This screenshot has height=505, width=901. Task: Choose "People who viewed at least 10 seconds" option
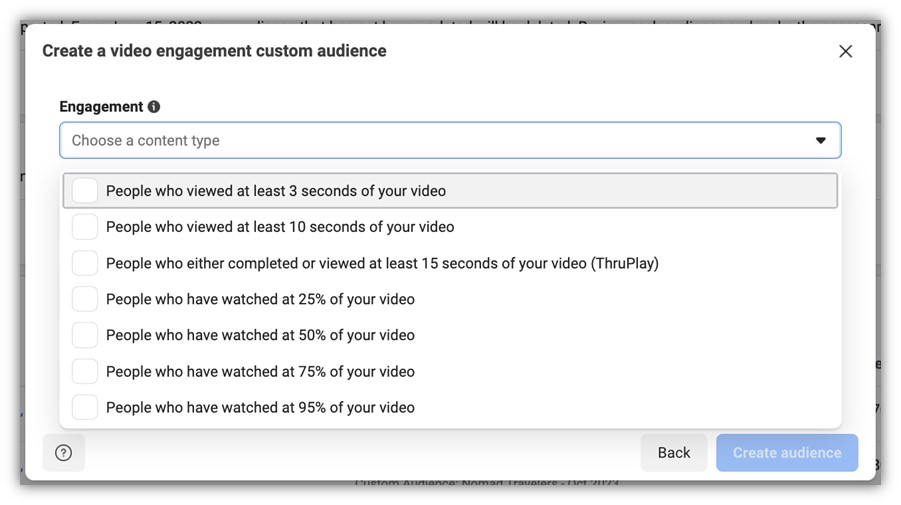pos(280,227)
